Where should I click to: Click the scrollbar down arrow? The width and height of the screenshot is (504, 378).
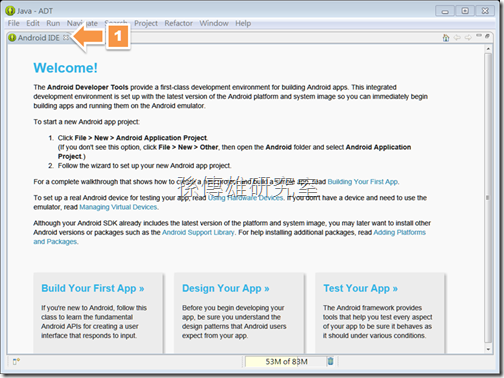(x=488, y=349)
